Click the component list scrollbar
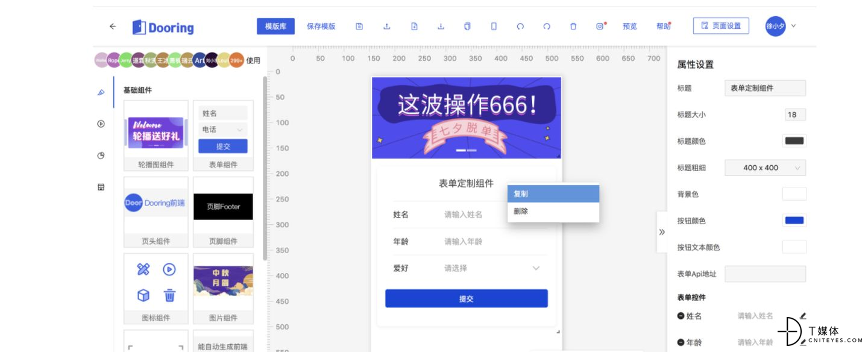 click(x=265, y=169)
